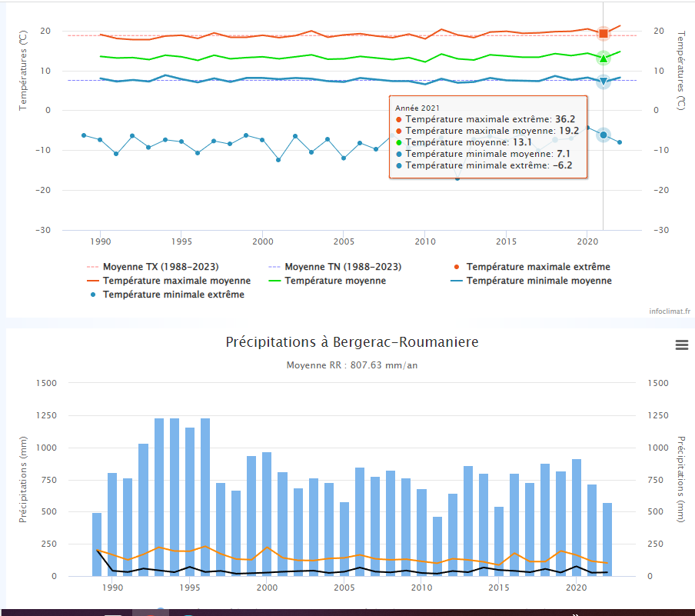The height and width of the screenshot is (616, 695).
Task: Hide the 'Température maximale extrême' legend series
Action: [532, 267]
